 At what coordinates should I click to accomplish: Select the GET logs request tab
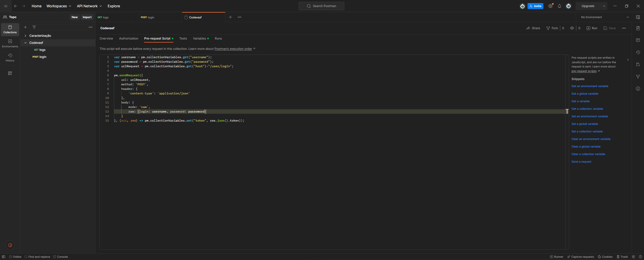click(117, 17)
